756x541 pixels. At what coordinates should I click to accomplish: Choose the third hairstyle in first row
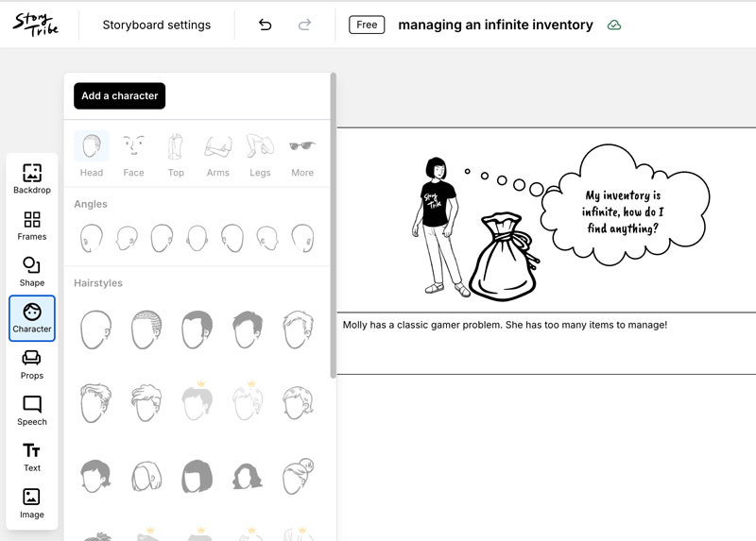(198, 330)
